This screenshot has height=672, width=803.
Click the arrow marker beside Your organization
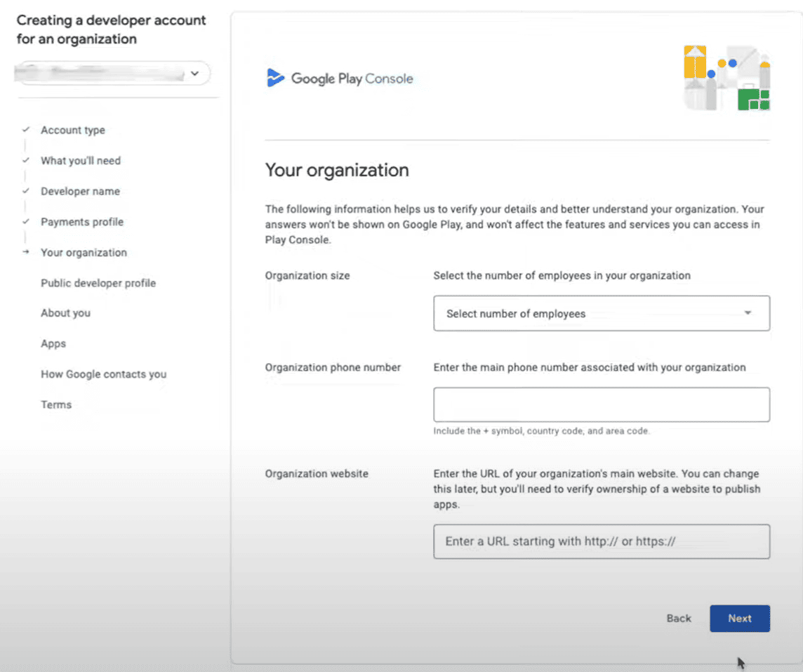click(x=26, y=253)
